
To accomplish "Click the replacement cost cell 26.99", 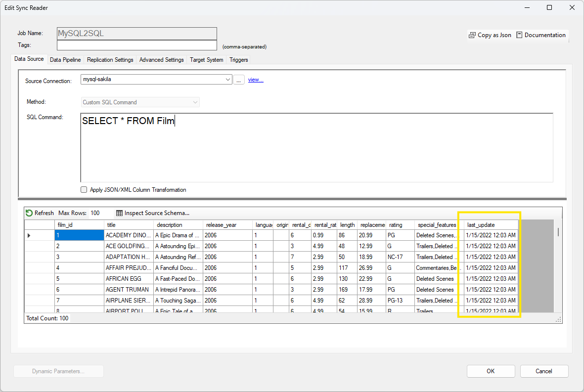I will coord(371,267).
